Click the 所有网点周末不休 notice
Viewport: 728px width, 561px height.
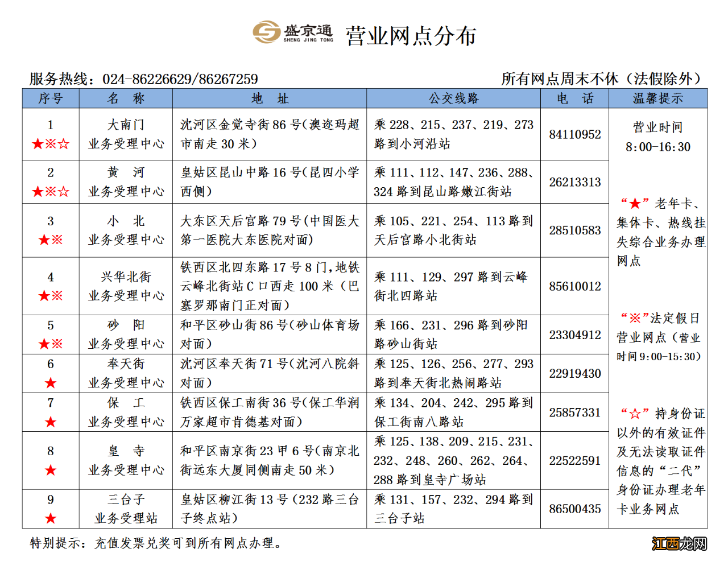(x=602, y=79)
